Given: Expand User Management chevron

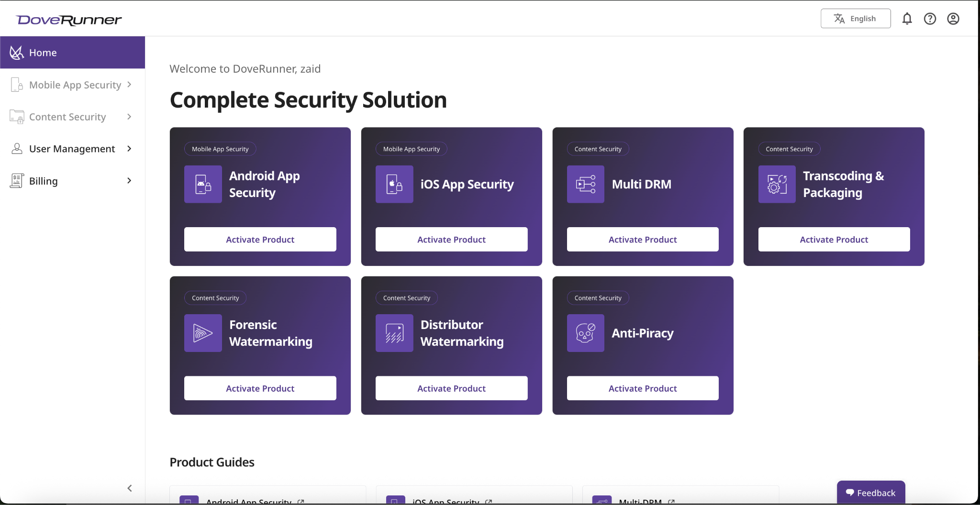Looking at the screenshot, I should point(129,149).
